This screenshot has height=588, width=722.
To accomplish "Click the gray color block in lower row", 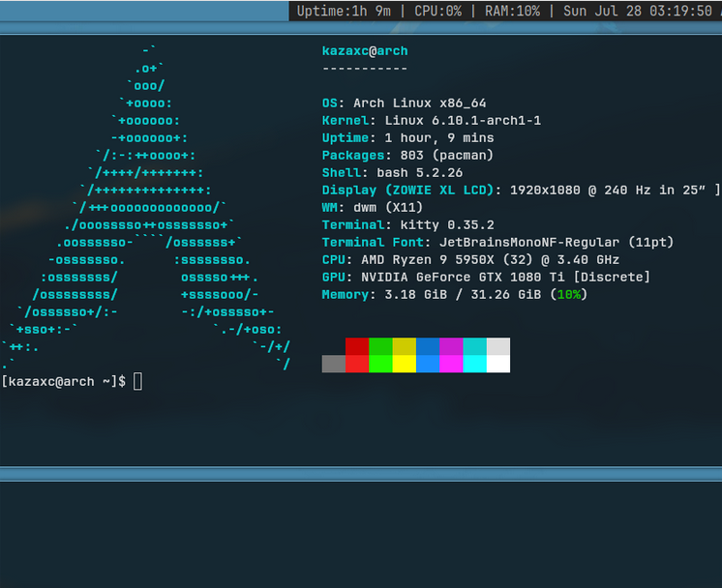I will [x=334, y=364].
